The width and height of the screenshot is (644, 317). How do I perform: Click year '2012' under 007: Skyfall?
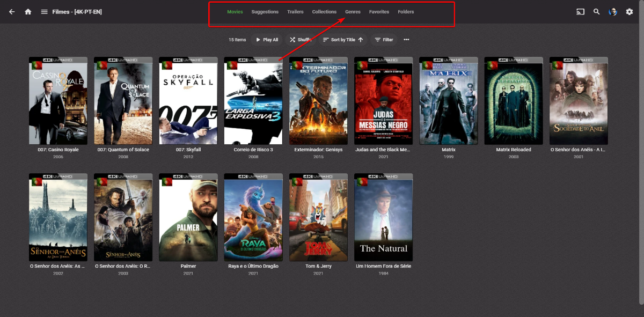tap(188, 157)
